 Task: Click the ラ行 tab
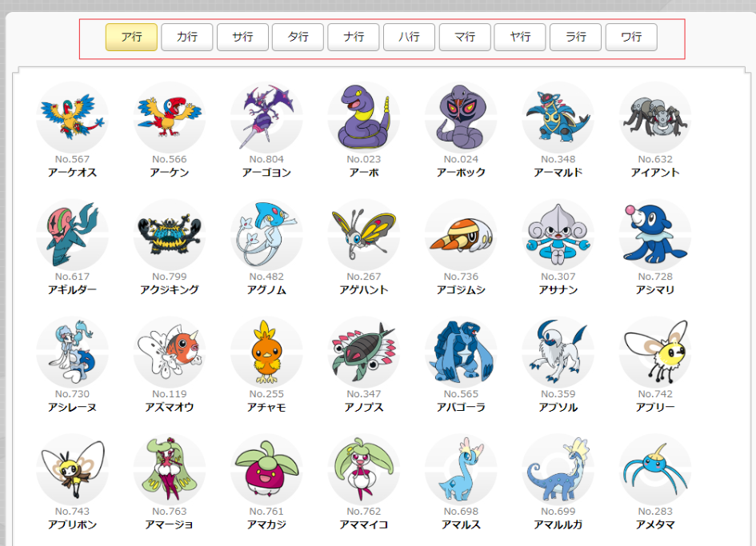point(576,37)
